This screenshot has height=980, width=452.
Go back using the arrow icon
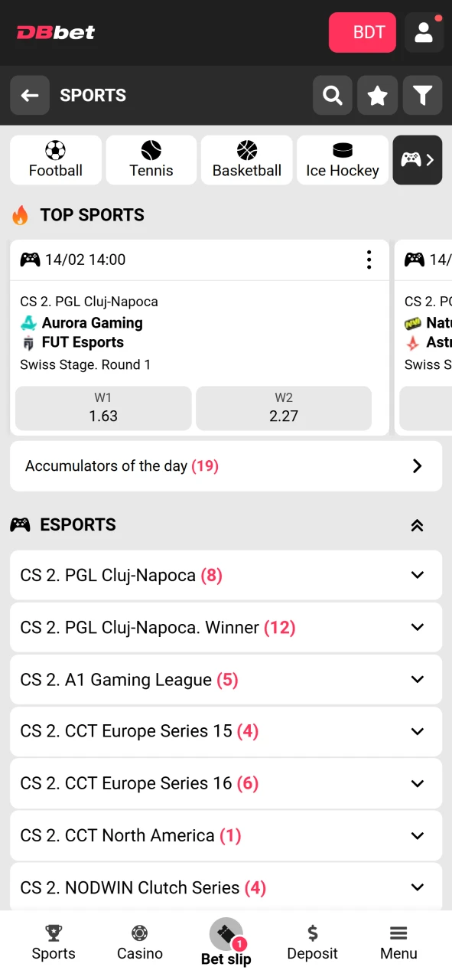29,95
